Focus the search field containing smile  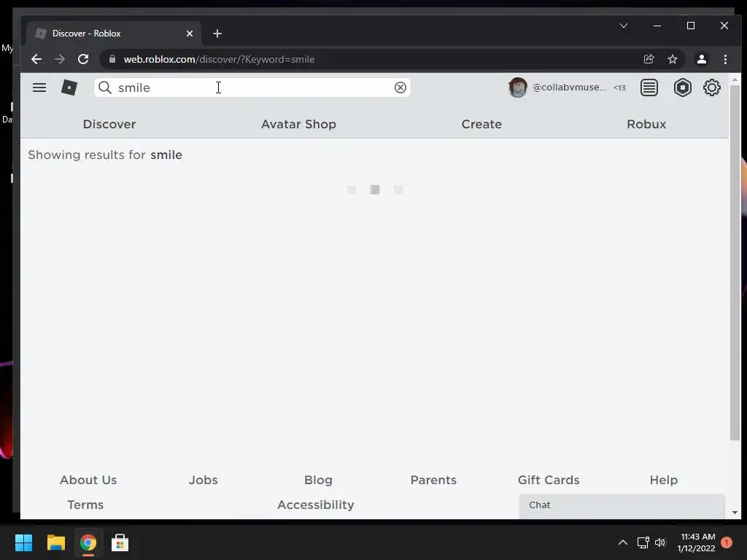252,87
